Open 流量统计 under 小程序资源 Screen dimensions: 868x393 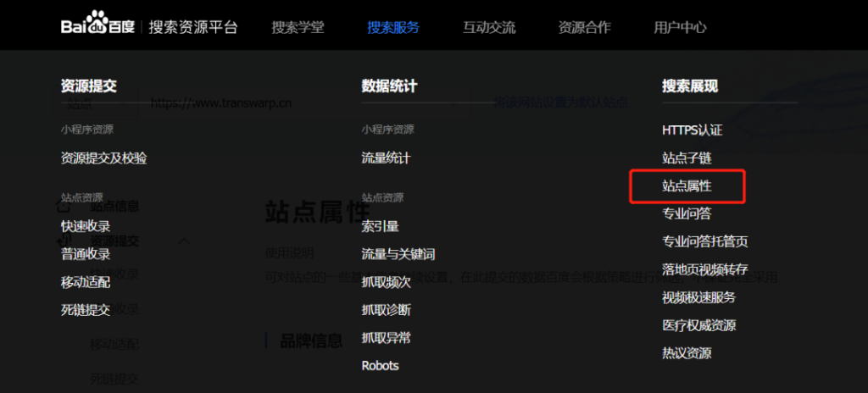387,158
